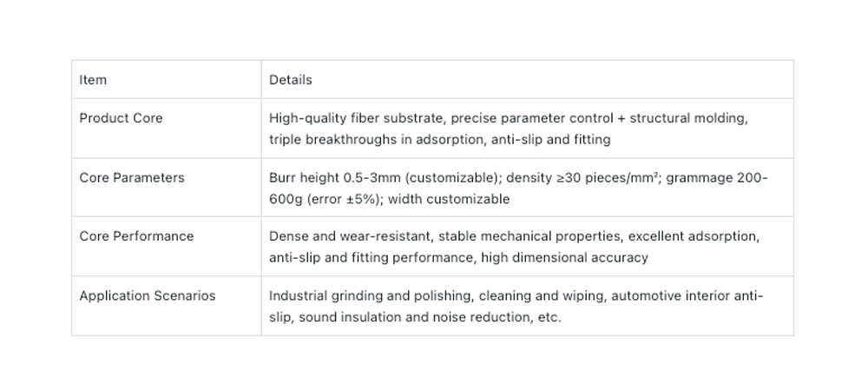868x391 pixels.
Task: Click the "Item" column header cell
Action: 93,80
